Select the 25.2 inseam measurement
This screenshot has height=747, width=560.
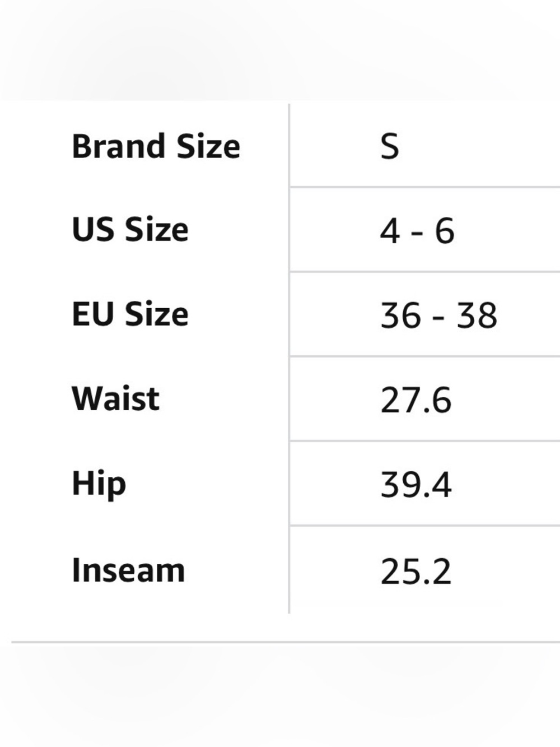coord(416,572)
